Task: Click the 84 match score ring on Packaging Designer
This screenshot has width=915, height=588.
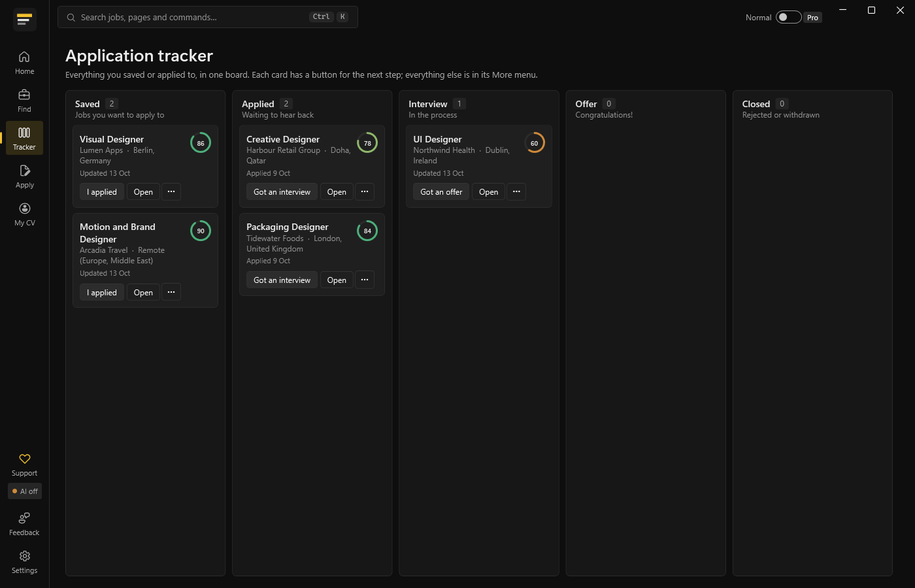Action: [x=367, y=231]
